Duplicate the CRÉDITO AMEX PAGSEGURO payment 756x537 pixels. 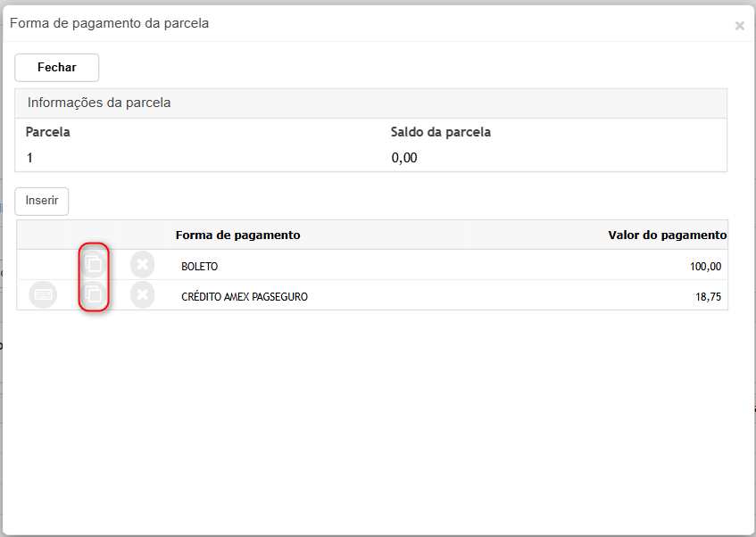[94, 294]
